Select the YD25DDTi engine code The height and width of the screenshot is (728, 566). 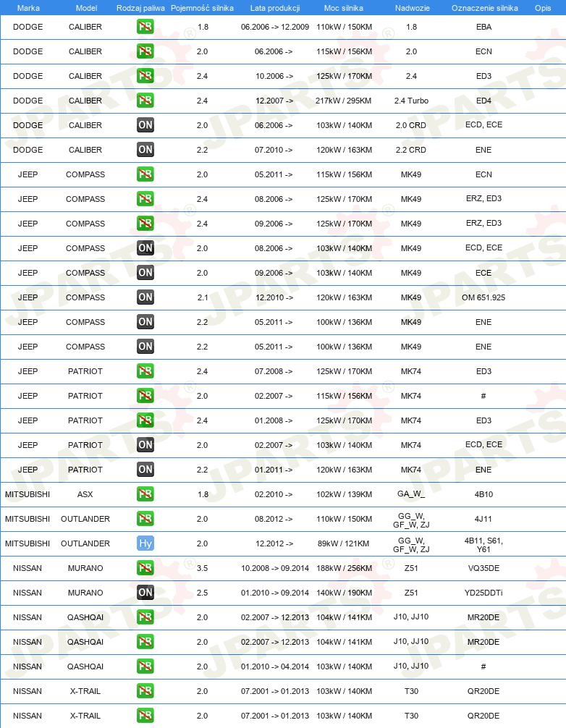[x=483, y=593]
